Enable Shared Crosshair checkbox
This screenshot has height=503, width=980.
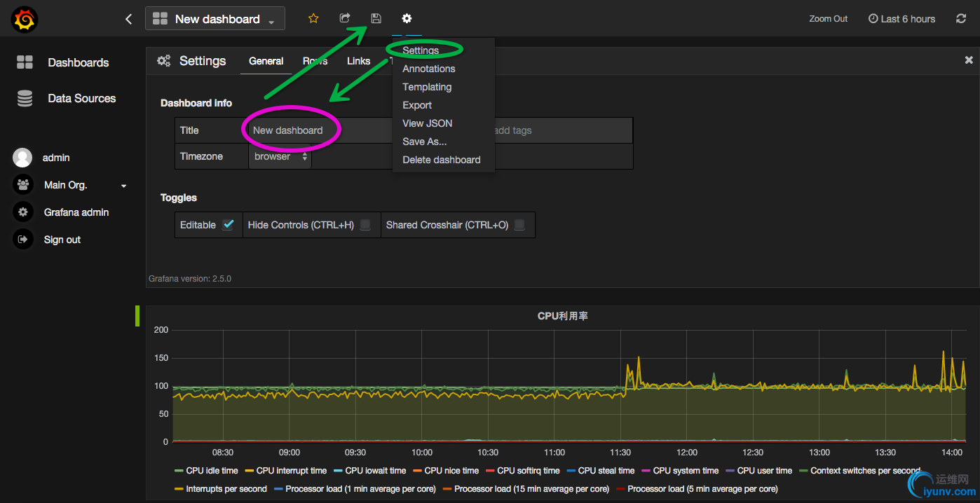(519, 225)
